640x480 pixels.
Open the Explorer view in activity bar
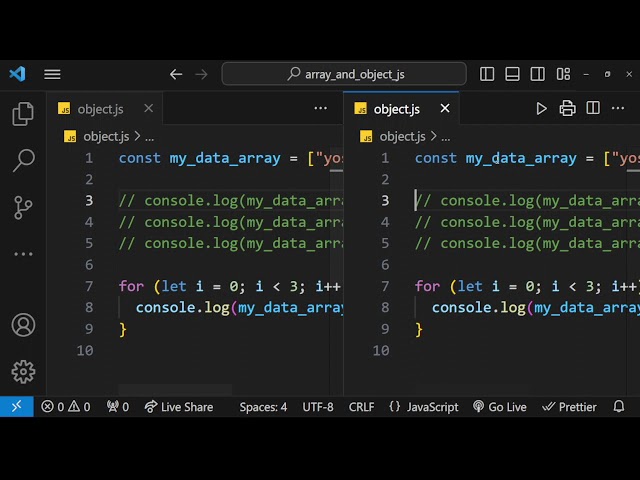pos(23,114)
